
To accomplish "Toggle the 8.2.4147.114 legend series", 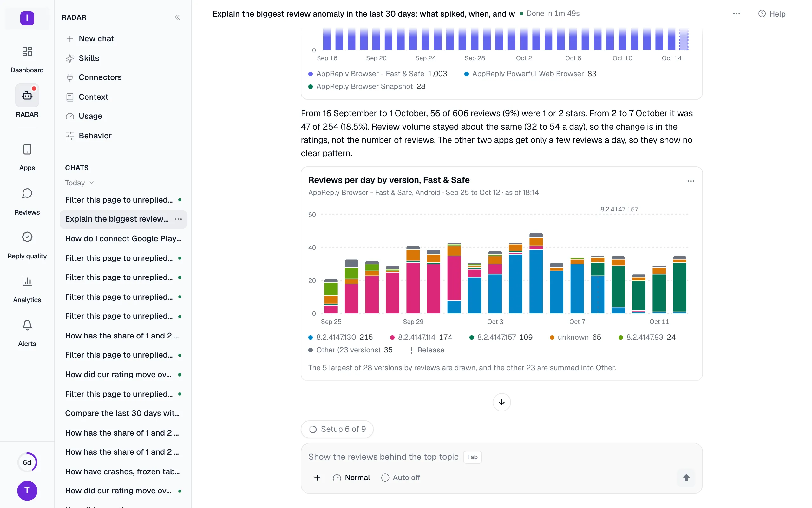I will (x=421, y=337).
